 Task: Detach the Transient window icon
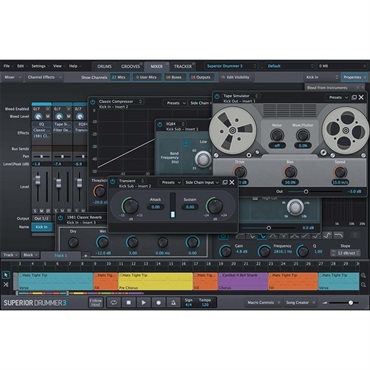pyautogui.click(x=225, y=182)
